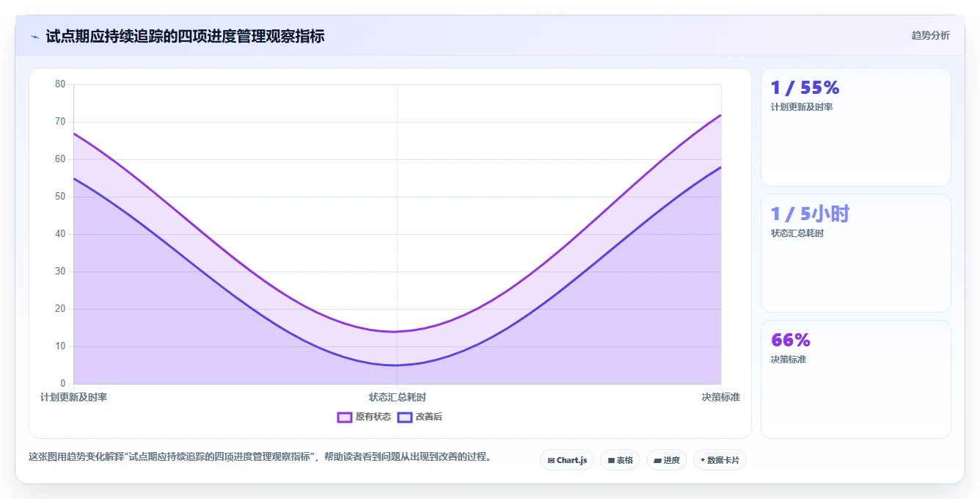Click the y-axis value 70
This screenshot has height=499, width=980.
tap(60, 122)
